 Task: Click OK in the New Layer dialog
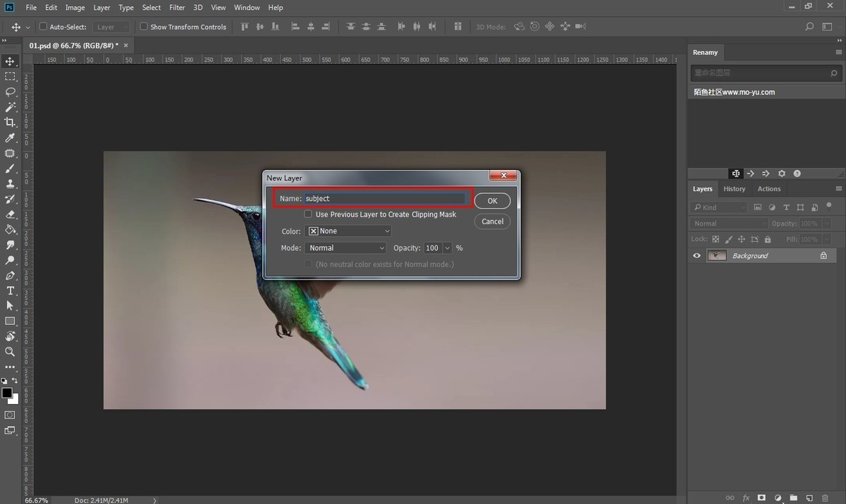[x=492, y=201]
